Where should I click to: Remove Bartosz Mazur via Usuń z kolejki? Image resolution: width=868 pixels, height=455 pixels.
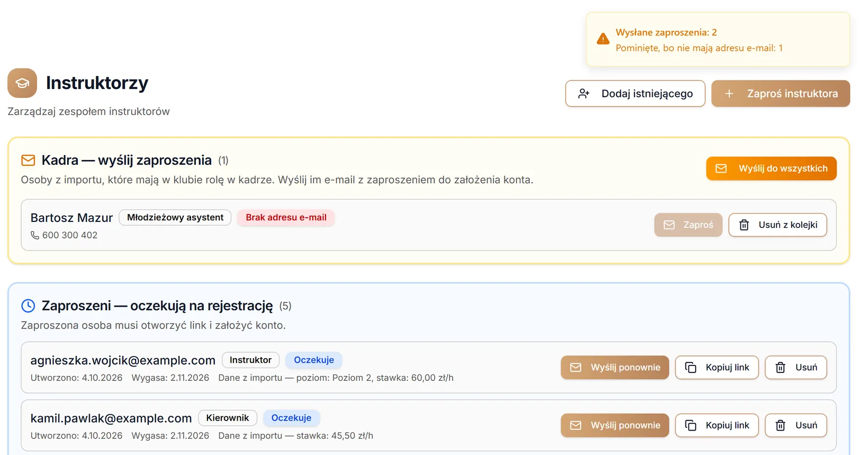[777, 225]
